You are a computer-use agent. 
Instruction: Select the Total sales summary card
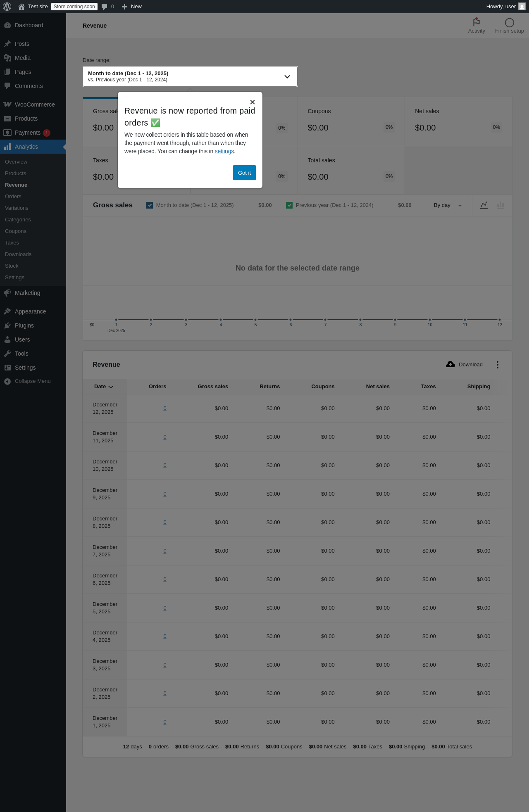point(351,170)
